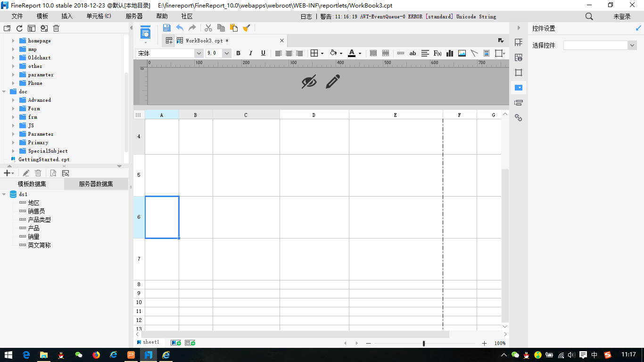644x362 pixels.
Task: Insert a chart into the cell
Action: [450, 53]
